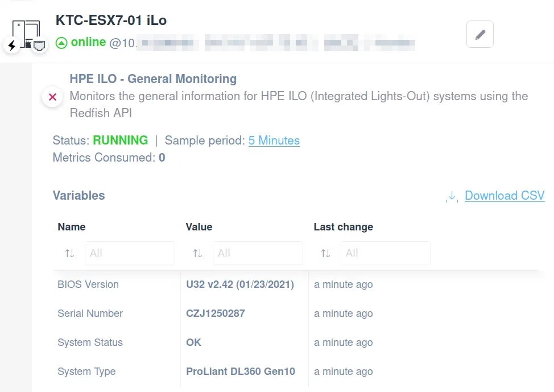Click the System Status OK value
The height and width of the screenshot is (392, 554).
tap(193, 343)
